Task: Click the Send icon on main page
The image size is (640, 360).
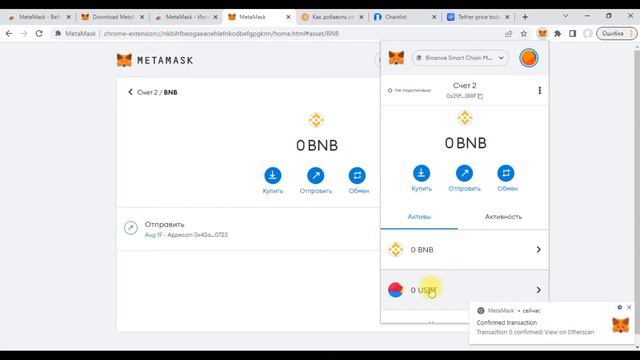Action: [x=316, y=176]
